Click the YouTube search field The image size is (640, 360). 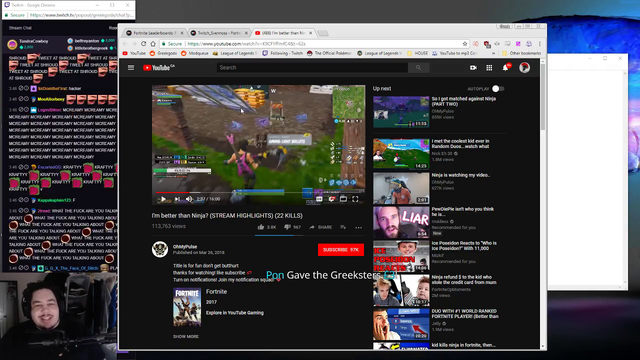(312, 68)
